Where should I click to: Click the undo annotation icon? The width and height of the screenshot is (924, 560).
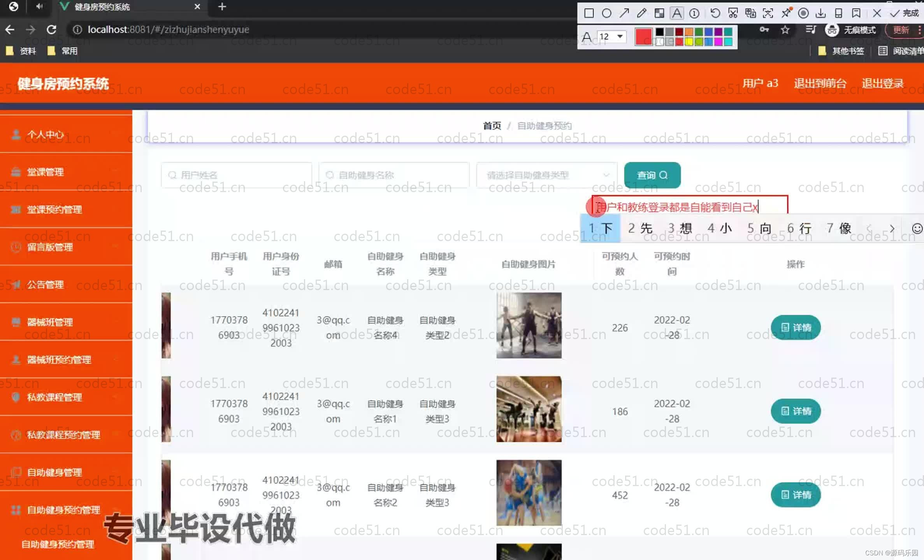tap(715, 13)
